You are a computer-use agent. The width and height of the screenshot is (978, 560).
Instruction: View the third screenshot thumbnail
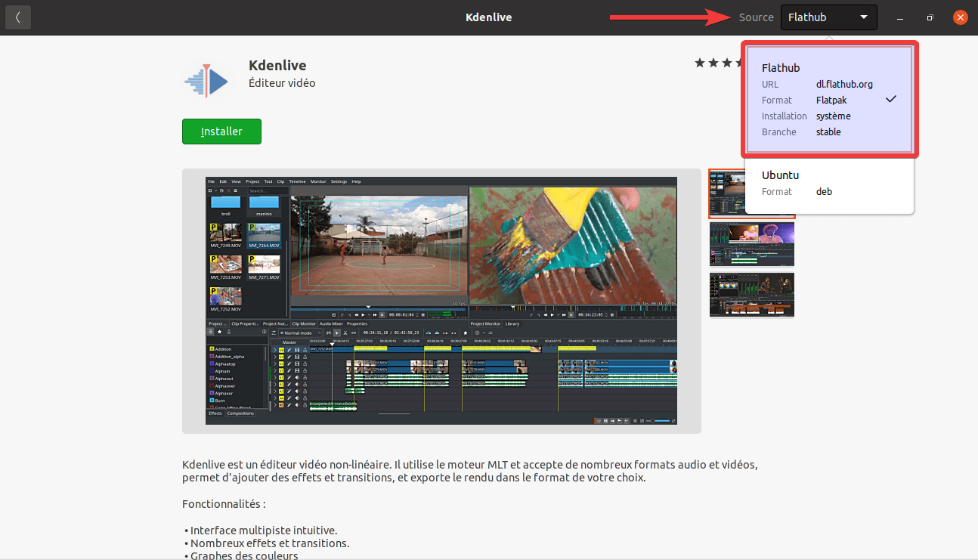751,295
